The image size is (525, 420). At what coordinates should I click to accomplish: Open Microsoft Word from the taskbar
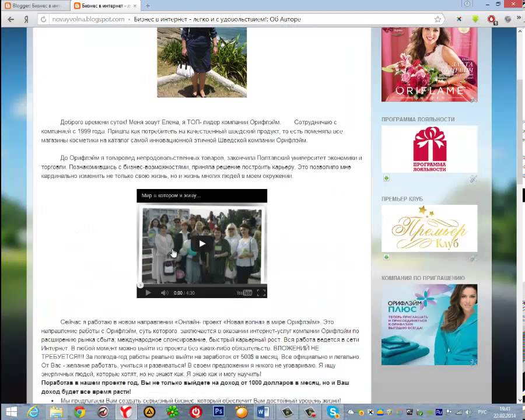tap(263, 412)
